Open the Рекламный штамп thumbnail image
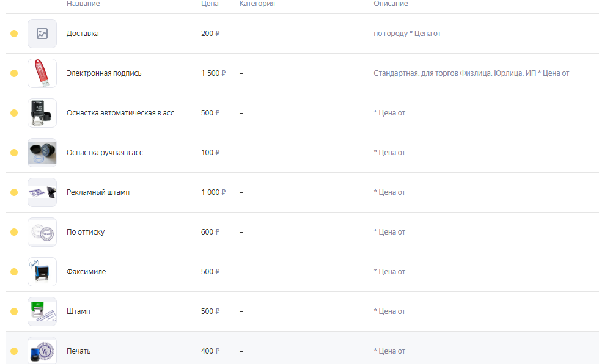599x364 pixels. point(42,192)
